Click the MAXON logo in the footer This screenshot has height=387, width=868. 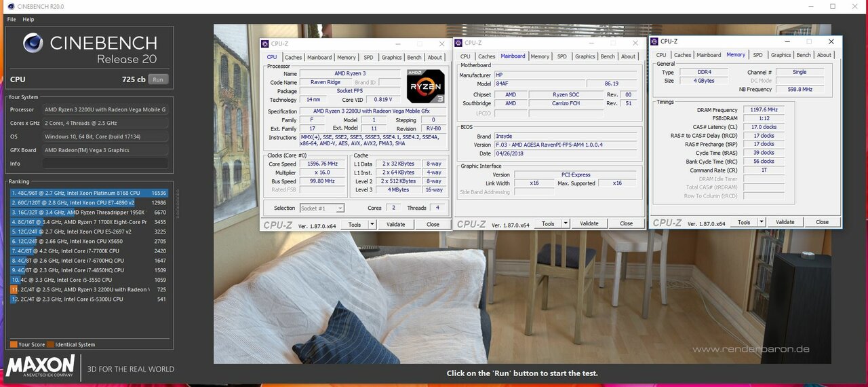(x=41, y=365)
